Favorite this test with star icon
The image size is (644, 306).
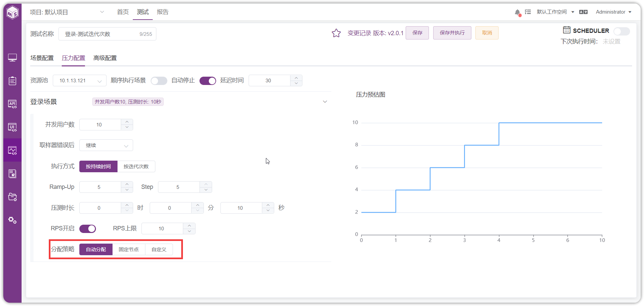pyautogui.click(x=336, y=33)
